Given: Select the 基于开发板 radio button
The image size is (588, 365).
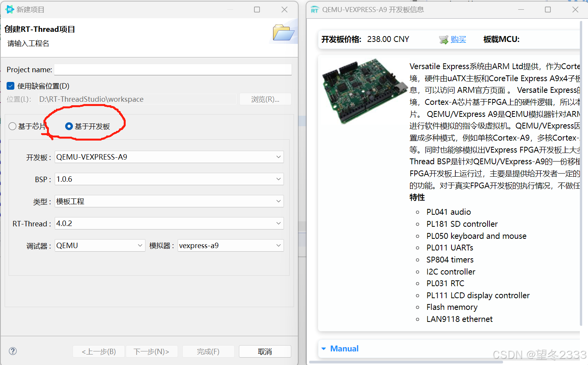Looking at the screenshot, I should point(69,126).
